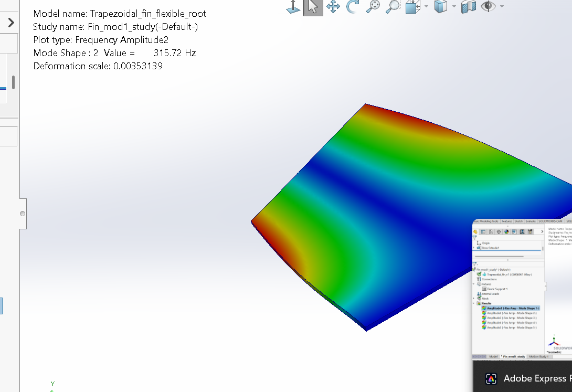Open the Hide/Show Items dropdown arrow
572x392 pixels.
click(502, 6)
